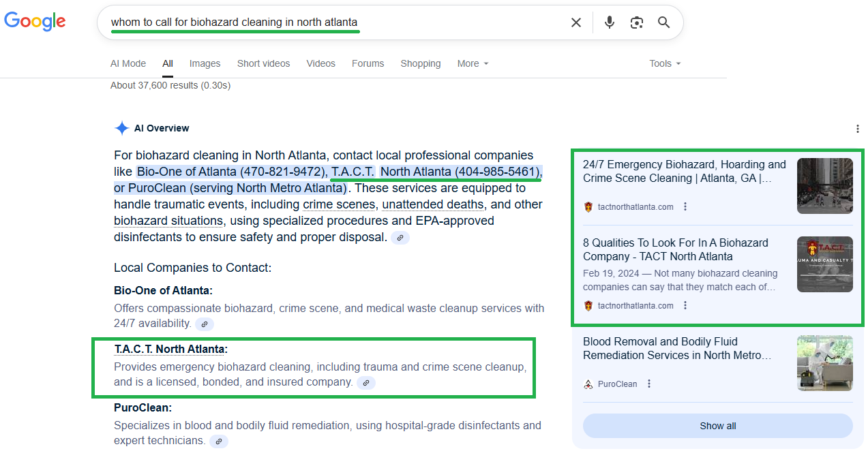868x451 pixels.
Task: Open thumbnail of 8 Qualities TACT result
Action: click(x=825, y=264)
